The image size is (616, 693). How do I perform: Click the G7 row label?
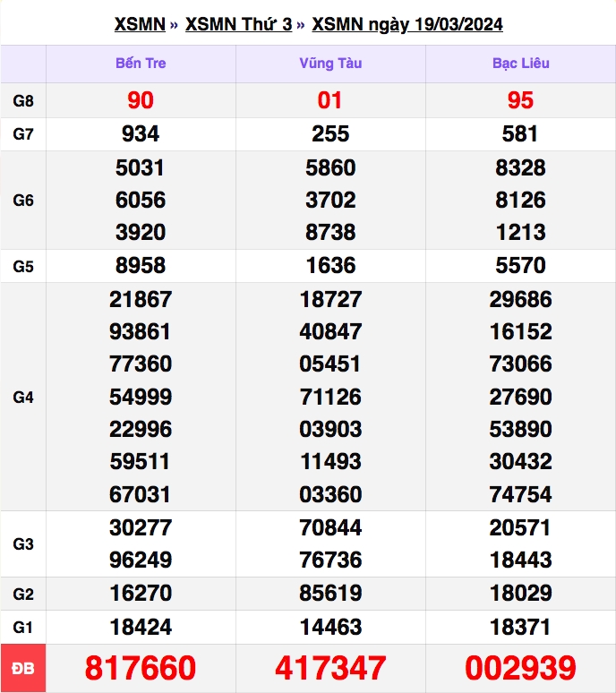point(23,134)
